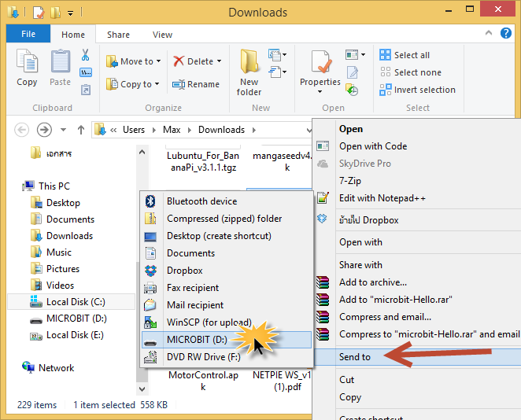Click Add to archive... entry

tap(417, 282)
